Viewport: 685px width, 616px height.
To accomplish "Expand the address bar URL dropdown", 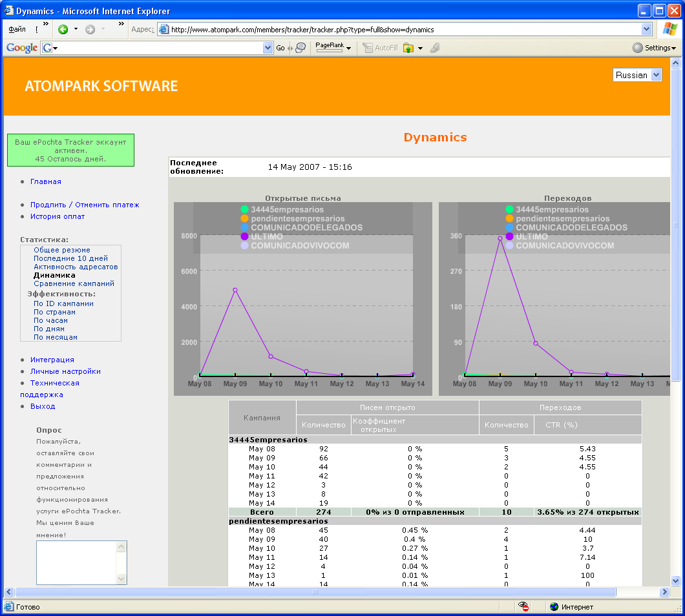I will 646,29.
